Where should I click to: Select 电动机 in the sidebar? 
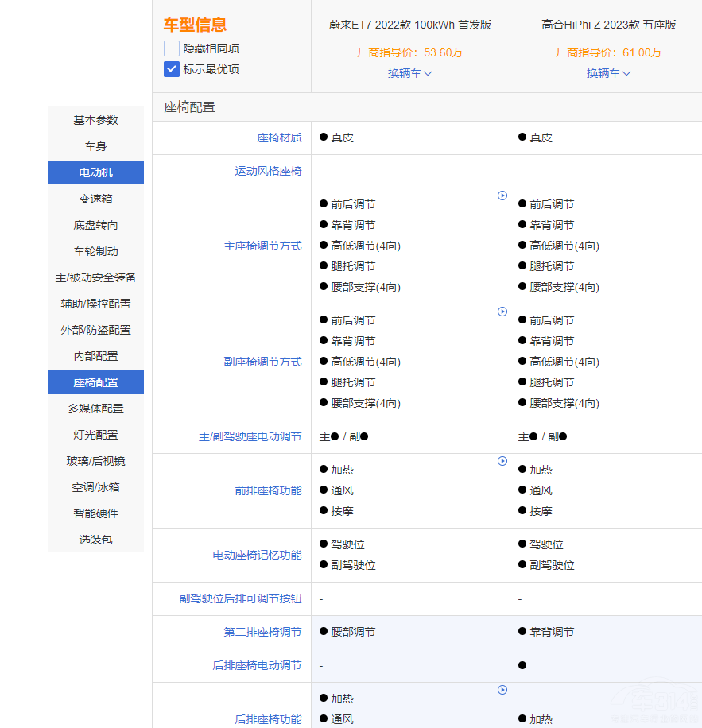96,172
